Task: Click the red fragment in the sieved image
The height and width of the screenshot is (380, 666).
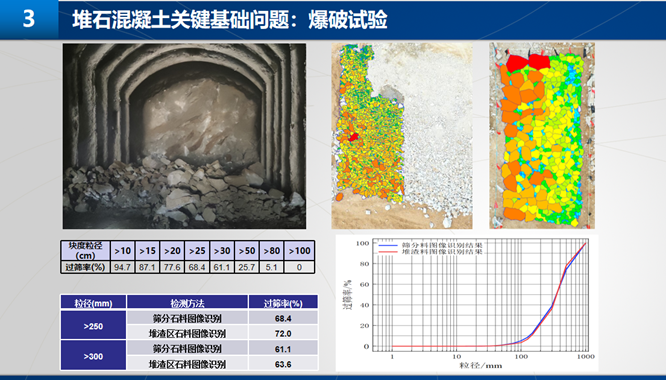Action: [529, 62]
